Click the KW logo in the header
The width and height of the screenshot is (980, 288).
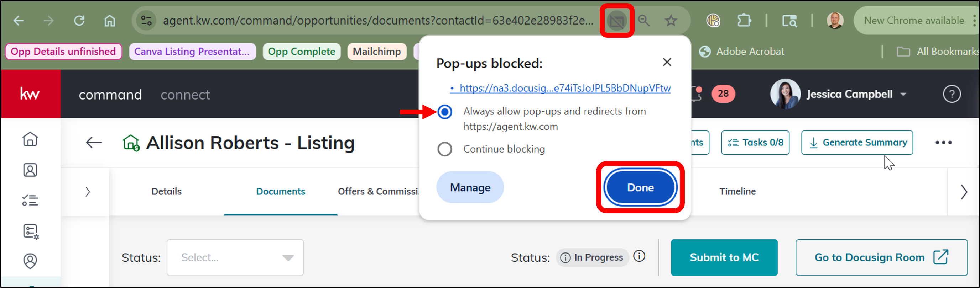30,94
